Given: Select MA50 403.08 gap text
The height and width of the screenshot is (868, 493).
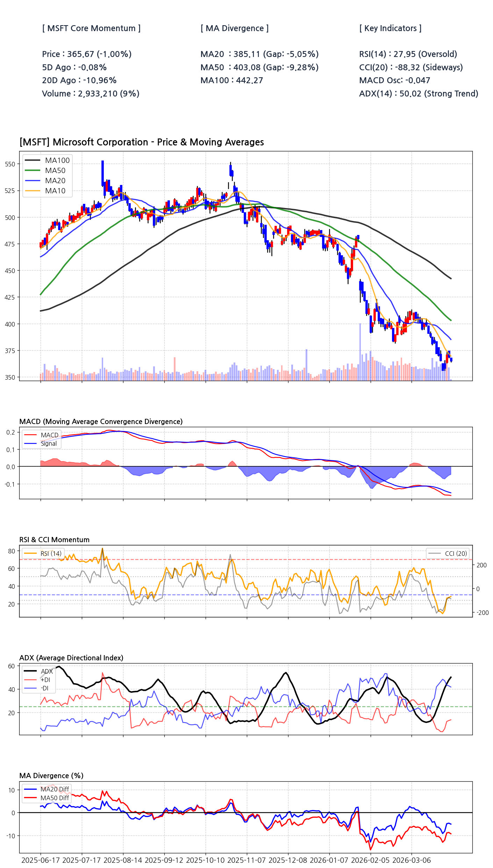Looking at the screenshot, I should 259,67.
